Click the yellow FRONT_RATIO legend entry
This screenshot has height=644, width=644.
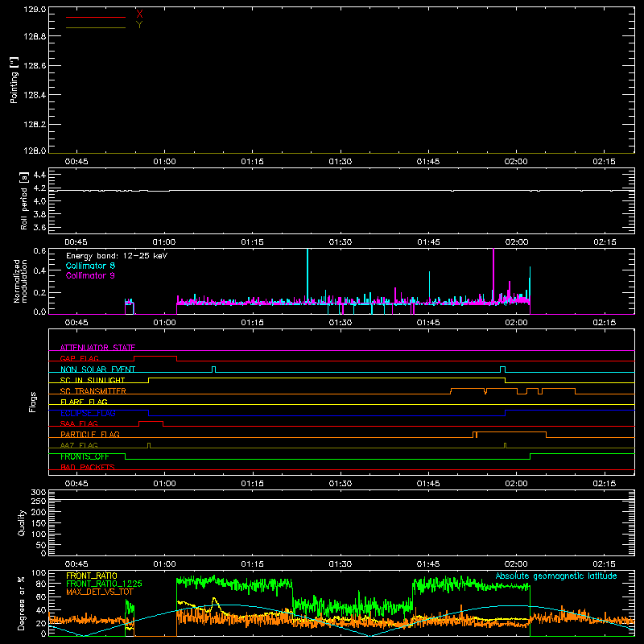(92, 576)
